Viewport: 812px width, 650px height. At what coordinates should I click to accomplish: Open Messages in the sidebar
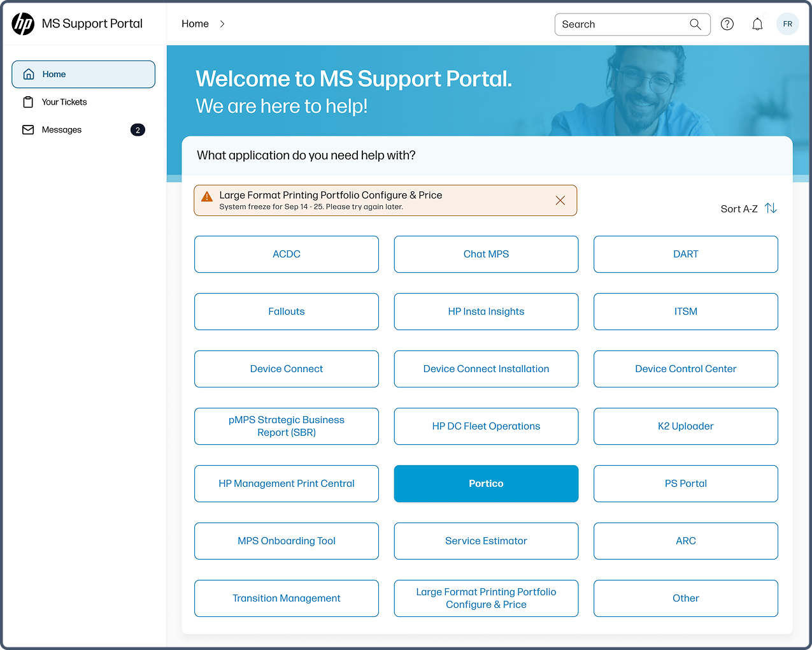tap(62, 130)
